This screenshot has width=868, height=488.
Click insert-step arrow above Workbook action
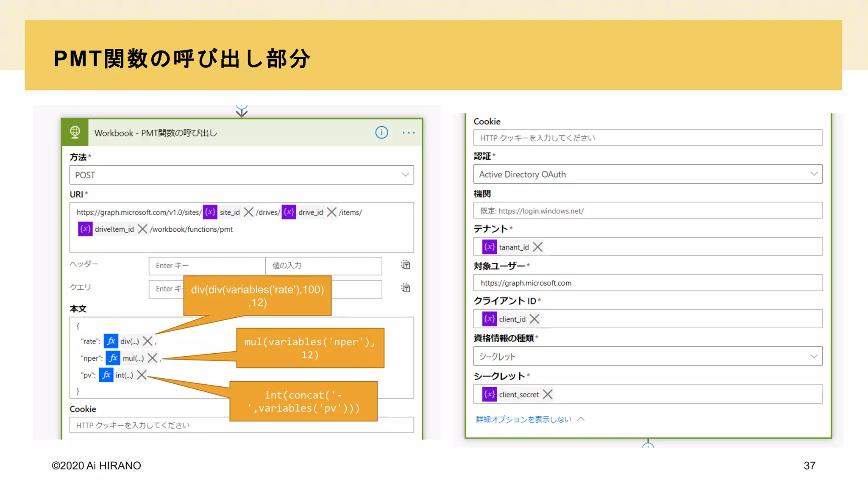242,111
